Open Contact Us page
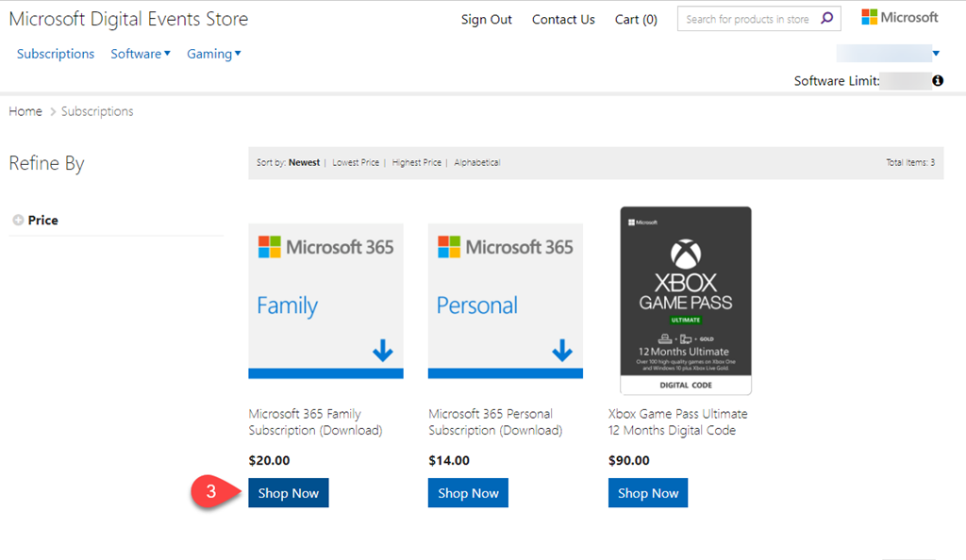The image size is (966, 560). (x=563, y=20)
